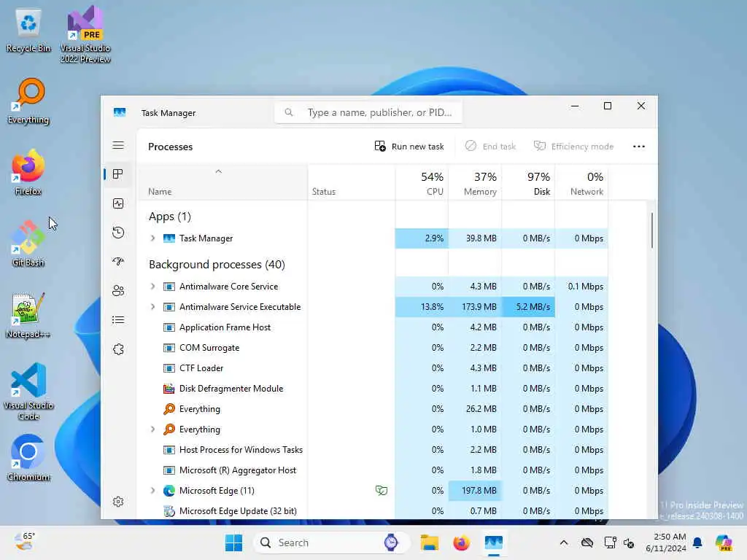Open Task Manager Settings gear icon
This screenshot has width=747, height=560.
118,502
